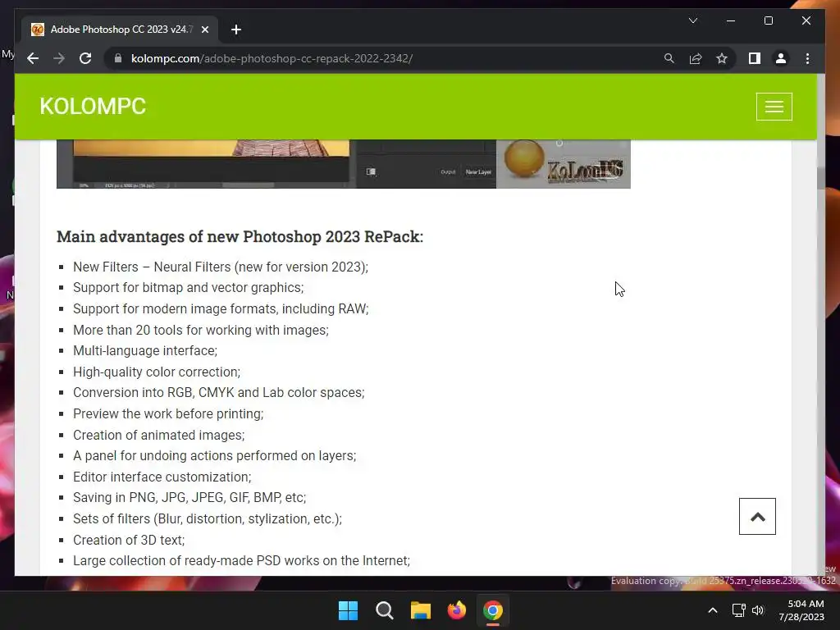
Task: Reload the kolompc page
Action: click(85, 58)
